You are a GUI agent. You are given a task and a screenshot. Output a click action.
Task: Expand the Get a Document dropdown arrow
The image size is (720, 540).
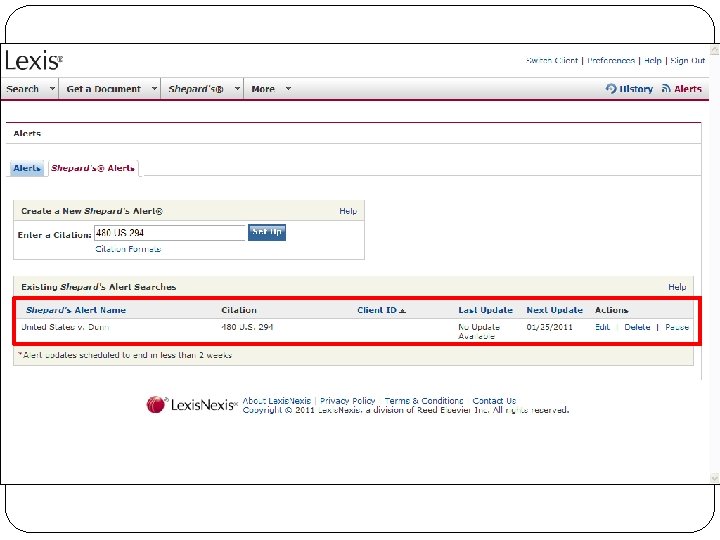click(154, 88)
